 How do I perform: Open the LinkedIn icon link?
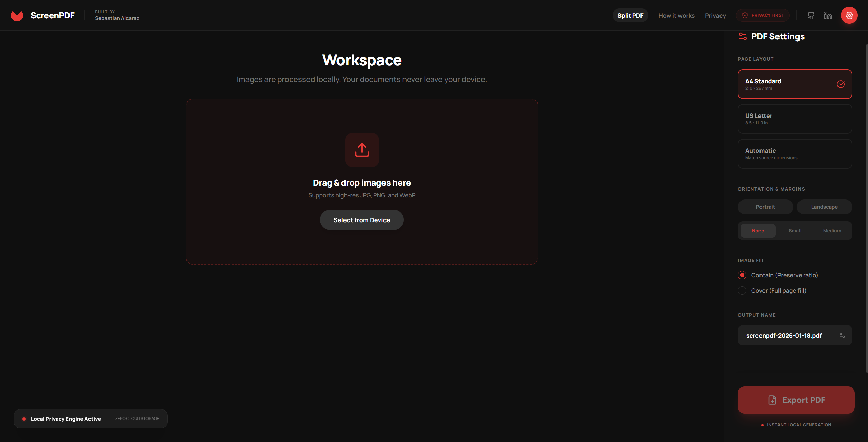tap(828, 16)
